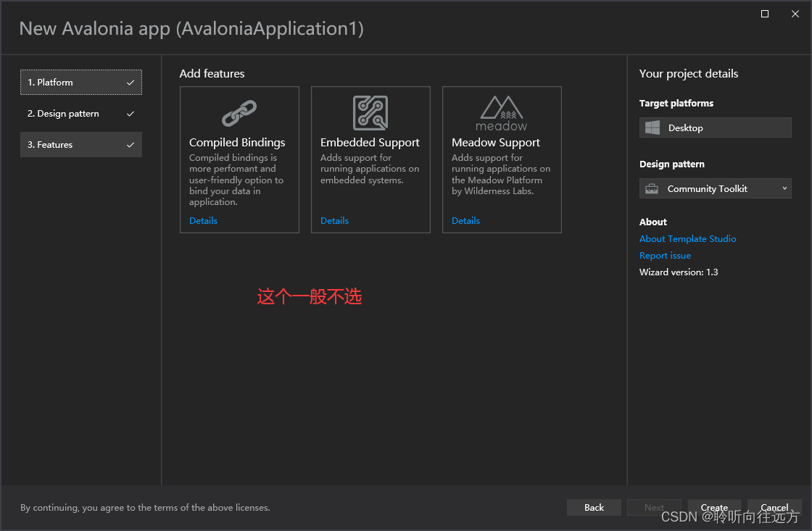Select the Compiled Bindings feature card
The width and height of the screenshot is (812, 531).
[239, 159]
